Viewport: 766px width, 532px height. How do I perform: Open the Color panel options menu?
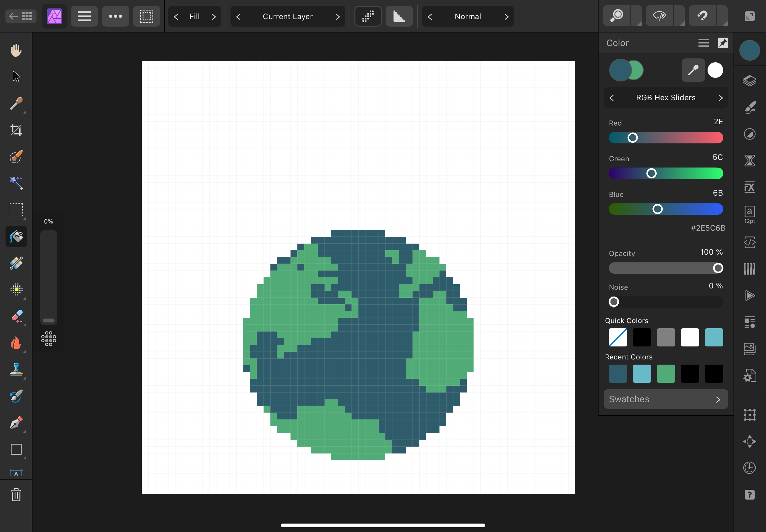coord(703,43)
